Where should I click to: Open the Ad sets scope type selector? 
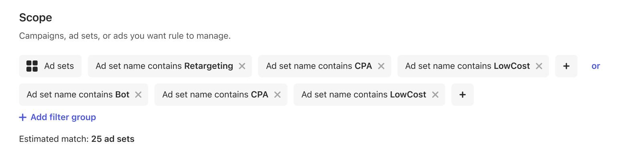[50, 66]
